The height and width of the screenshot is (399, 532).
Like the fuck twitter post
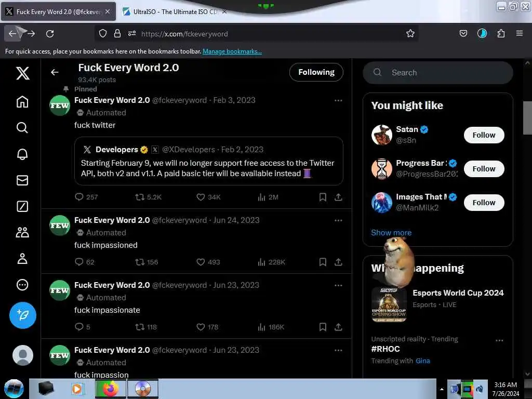tap(208, 197)
